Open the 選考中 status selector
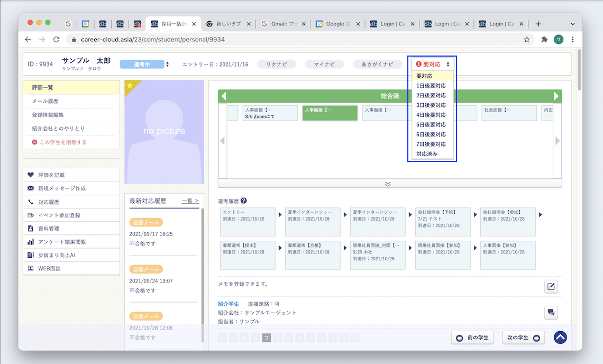Screen dimensions: 603x364 click(144, 64)
